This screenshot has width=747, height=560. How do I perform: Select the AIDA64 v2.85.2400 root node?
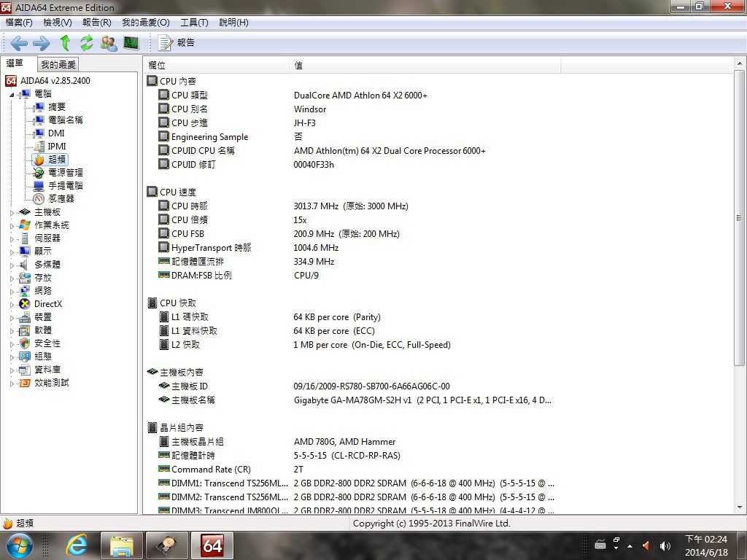(x=55, y=80)
